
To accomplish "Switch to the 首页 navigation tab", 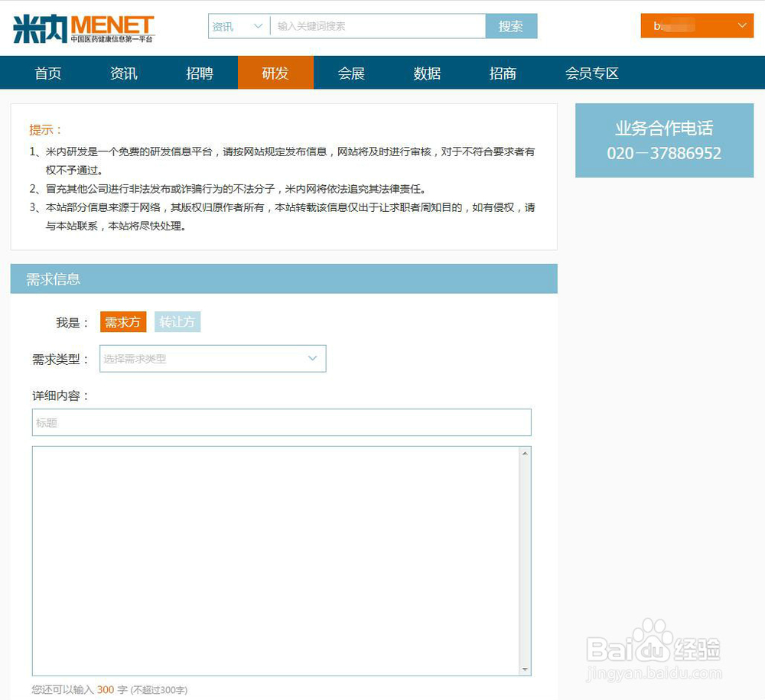I will click(x=47, y=73).
